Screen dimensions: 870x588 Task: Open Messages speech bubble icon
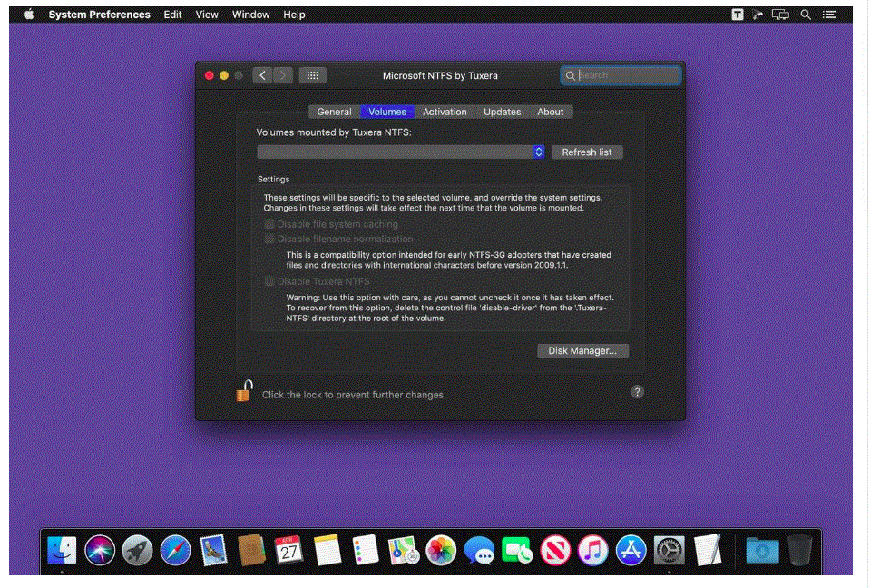click(479, 550)
